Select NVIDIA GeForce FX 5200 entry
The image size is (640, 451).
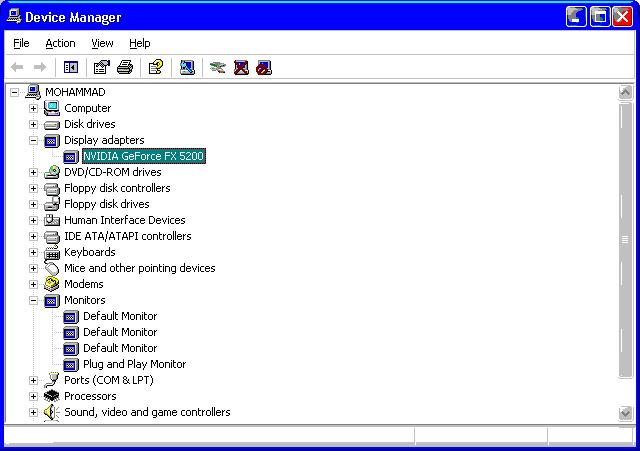pos(143,156)
